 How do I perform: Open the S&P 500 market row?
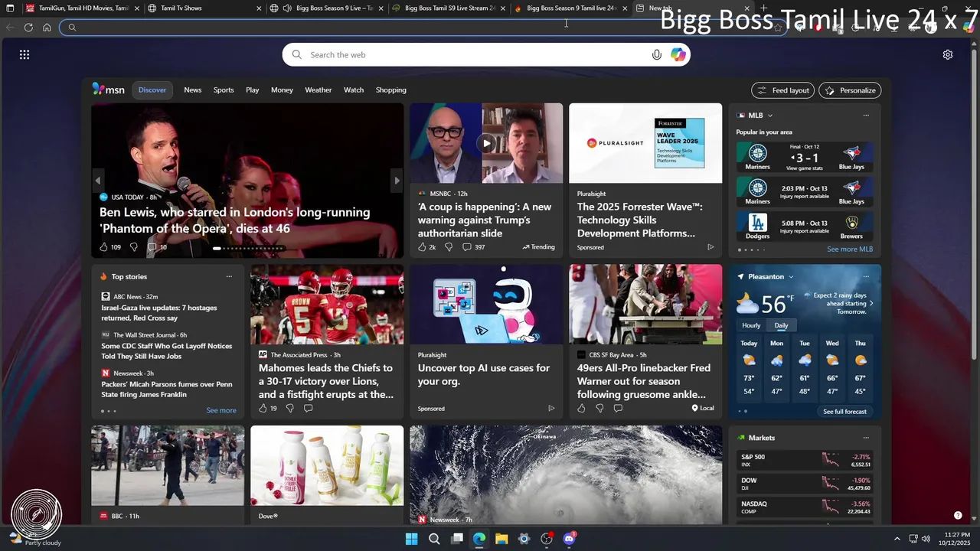point(805,460)
